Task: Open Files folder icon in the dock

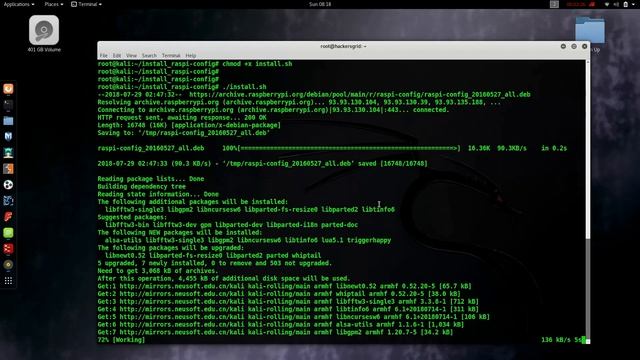Action: click(8, 121)
